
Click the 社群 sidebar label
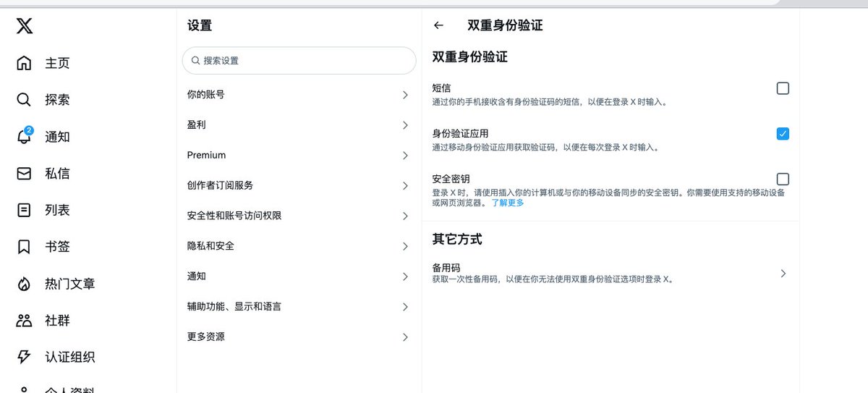[58, 321]
